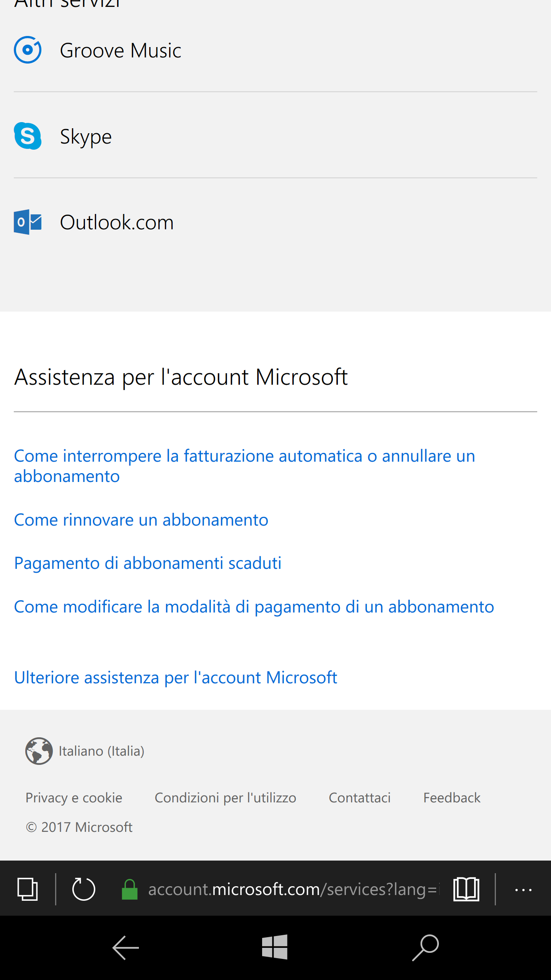Click the green padlock security icon
Screen dimensions: 551x980
pyautogui.click(x=130, y=889)
